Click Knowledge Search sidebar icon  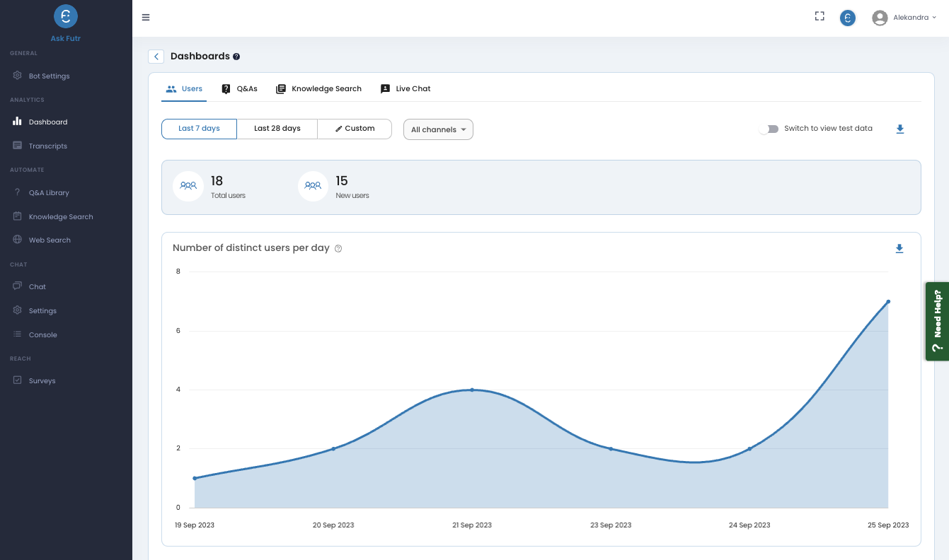tap(18, 216)
